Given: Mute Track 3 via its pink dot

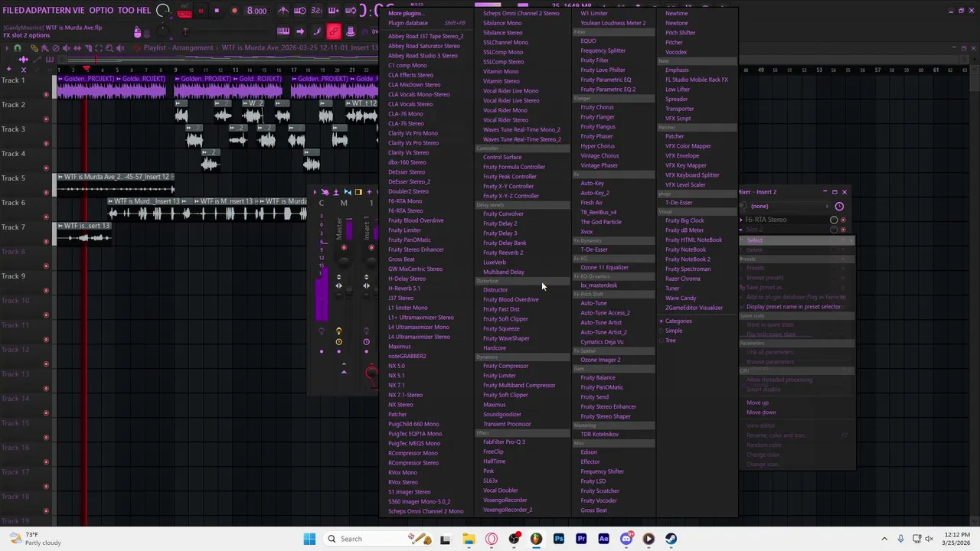Looking at the screenshot, I should click(x=46, y=144).
